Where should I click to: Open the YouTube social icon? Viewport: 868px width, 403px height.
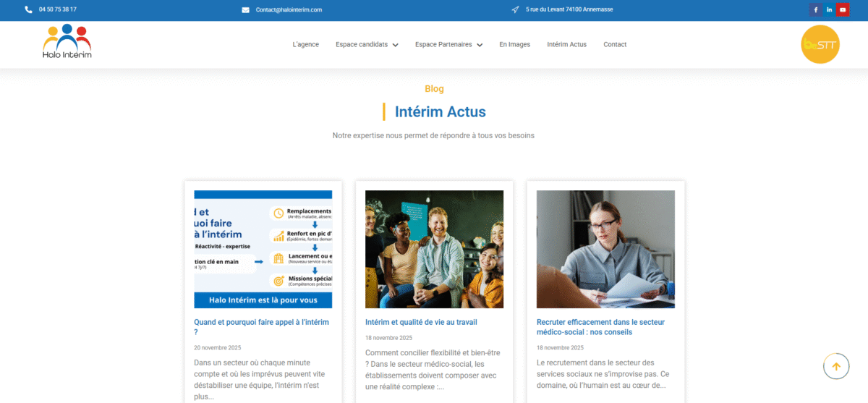coord(843,9)
